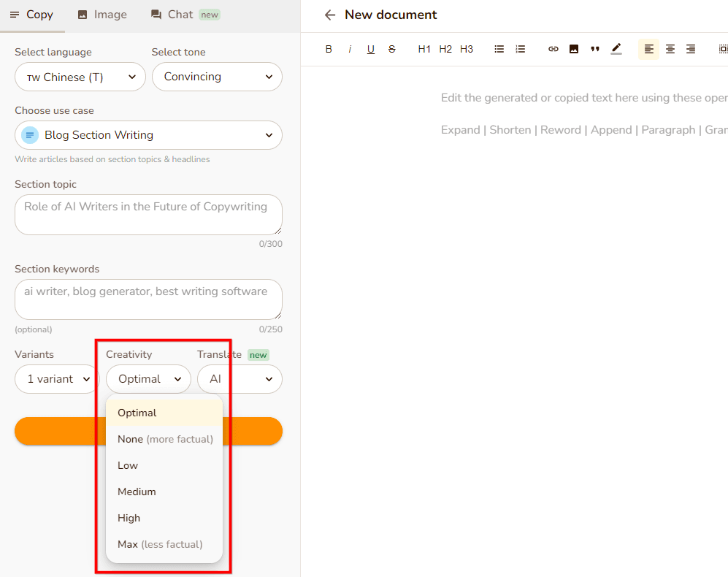Toggle bold formatting in the editor toolbar
The height and width of the screenshot is (577, 728).
click(x=329, y=49)
